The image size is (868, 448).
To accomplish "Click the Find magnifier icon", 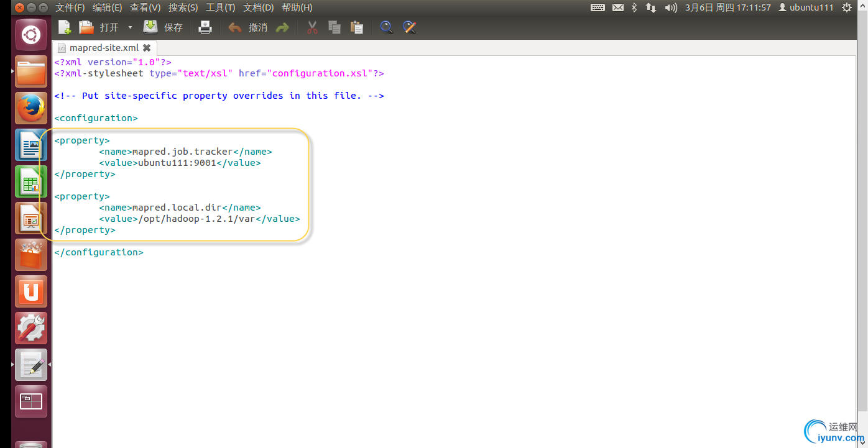I will [386, 27].
